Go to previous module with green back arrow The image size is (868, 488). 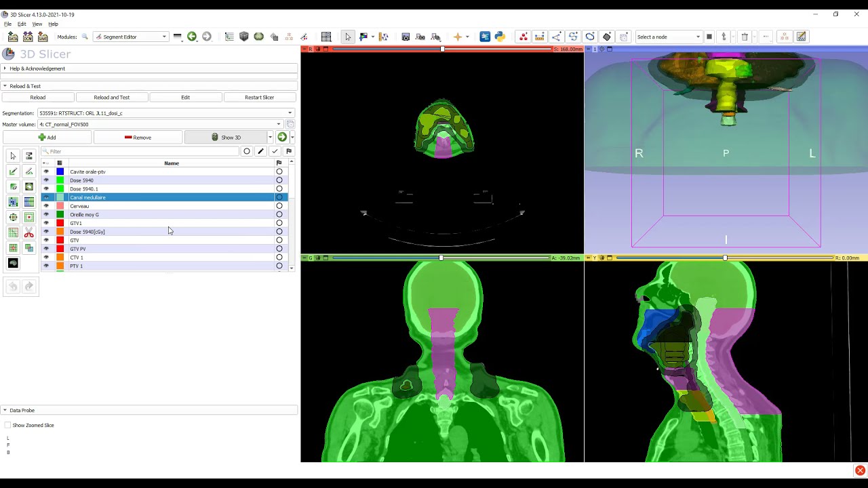coord(192,37)
